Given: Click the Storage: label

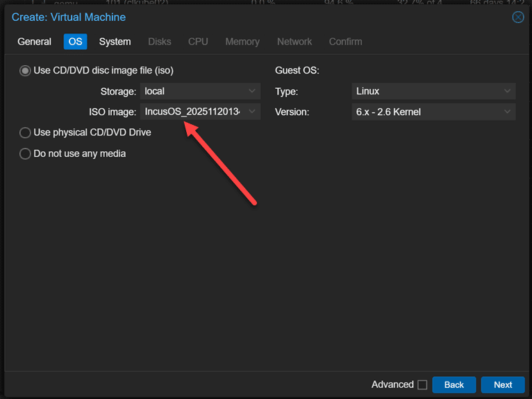Looking at the screenshot, I should pos(118,92).
